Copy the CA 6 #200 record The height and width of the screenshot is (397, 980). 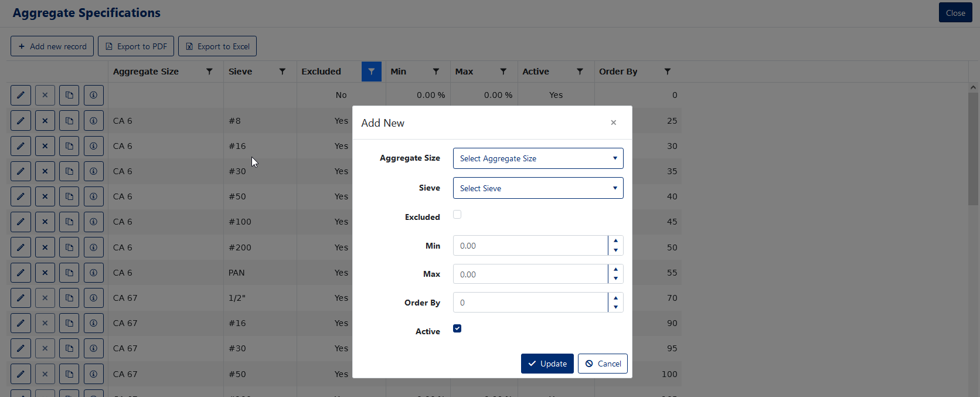[69, 247]
